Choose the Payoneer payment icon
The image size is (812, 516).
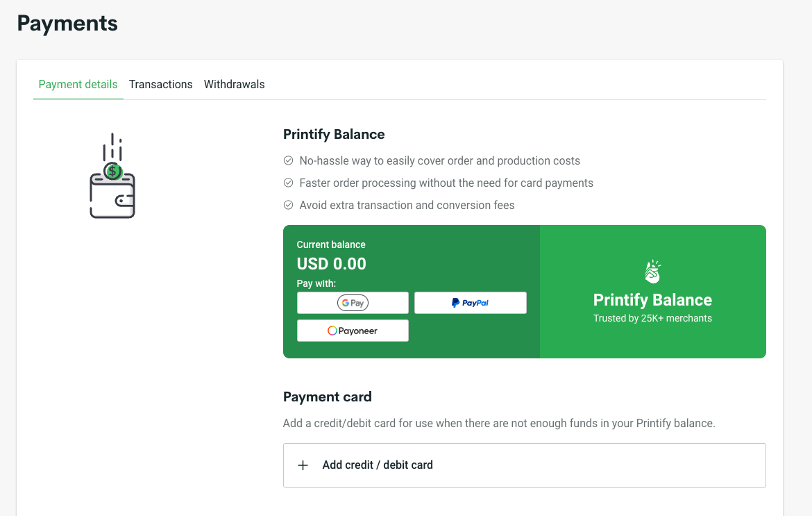click(x=353, y=330)
